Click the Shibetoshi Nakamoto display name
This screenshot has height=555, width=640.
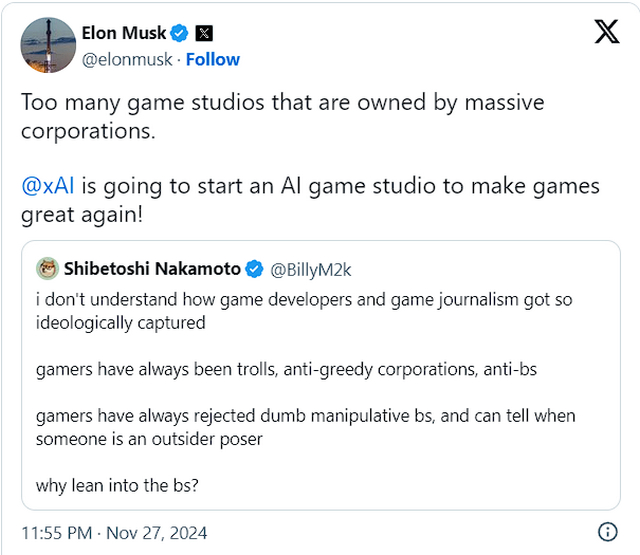152,269
